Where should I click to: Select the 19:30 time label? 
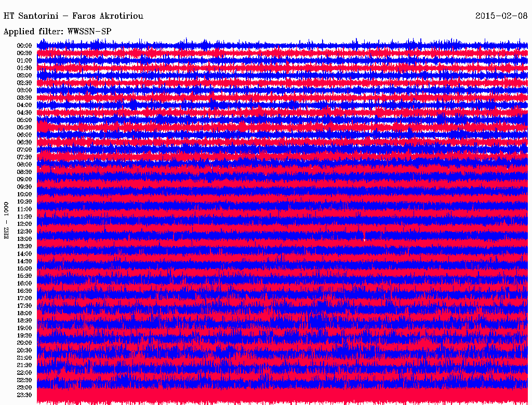click(x=24, y=335)
